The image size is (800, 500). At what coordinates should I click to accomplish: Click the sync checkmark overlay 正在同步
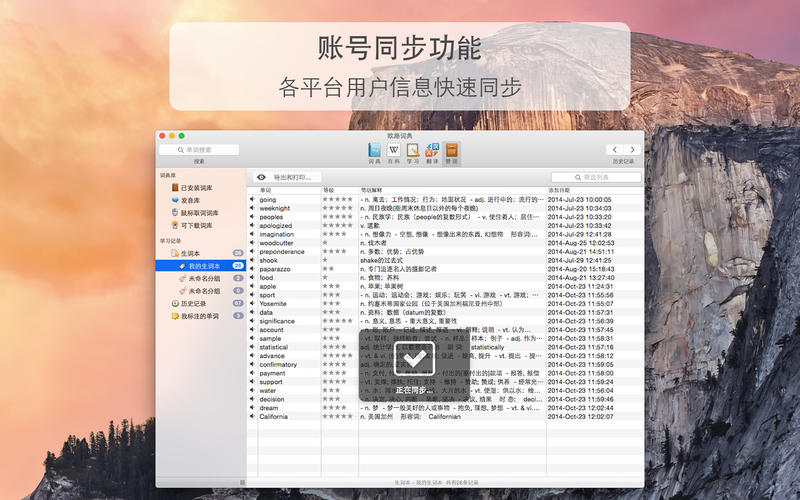point(414,364)
